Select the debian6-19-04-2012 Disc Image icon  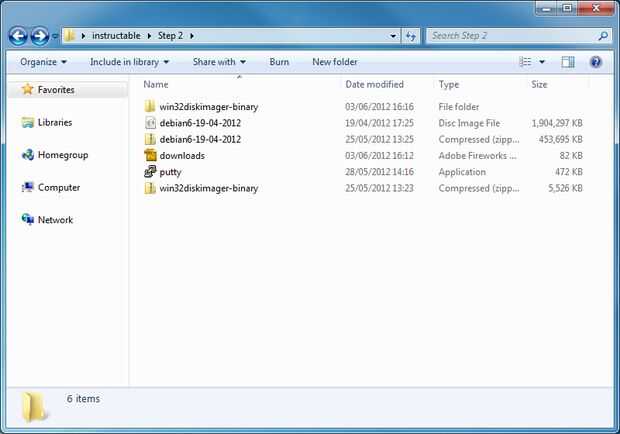[150, 123]
